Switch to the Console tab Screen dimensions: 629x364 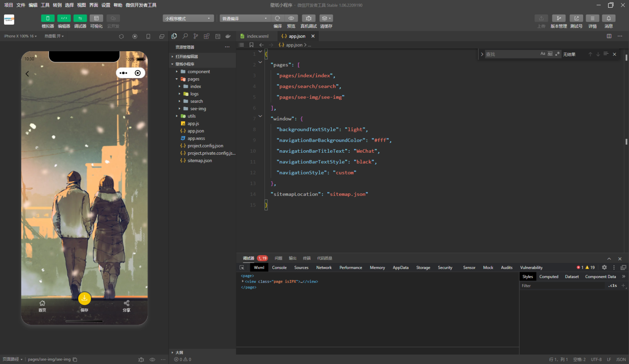point(279,267)
